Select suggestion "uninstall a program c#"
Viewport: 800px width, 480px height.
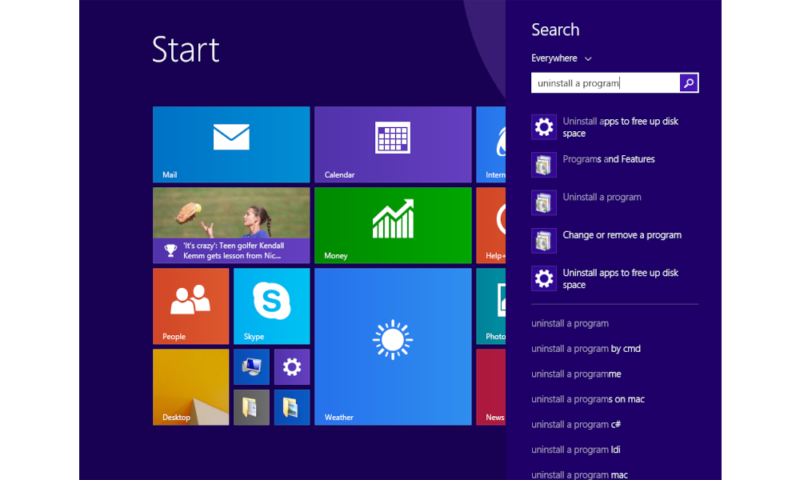(576, 424)
